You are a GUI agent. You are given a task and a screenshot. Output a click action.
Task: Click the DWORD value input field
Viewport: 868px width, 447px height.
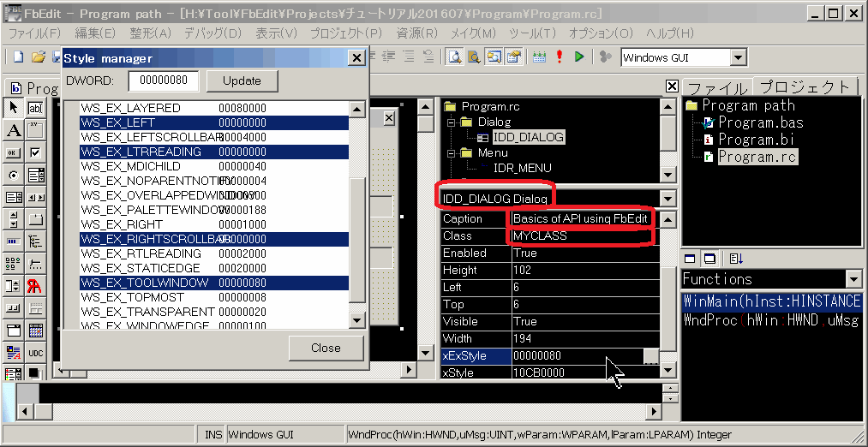point(164,80)
